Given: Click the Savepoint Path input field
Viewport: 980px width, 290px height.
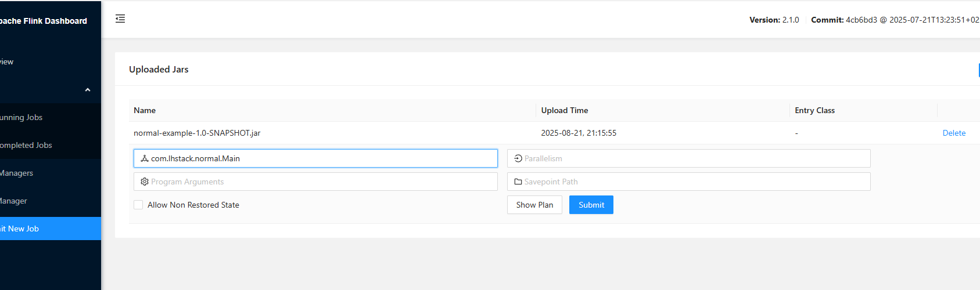Looking at the screenshot, I should point(695,182).
